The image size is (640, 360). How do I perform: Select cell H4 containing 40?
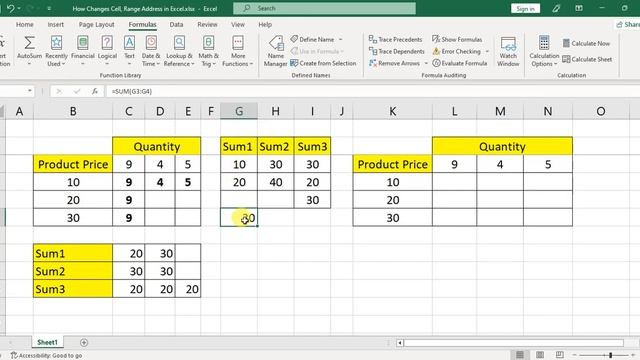point(276,182)
